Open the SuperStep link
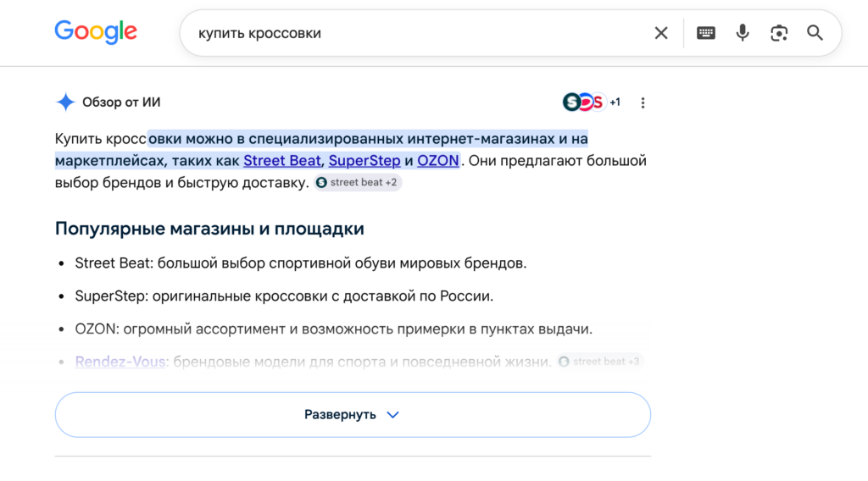Image resolution: width=868 pixels, height=481 pixels. point(364,161)
